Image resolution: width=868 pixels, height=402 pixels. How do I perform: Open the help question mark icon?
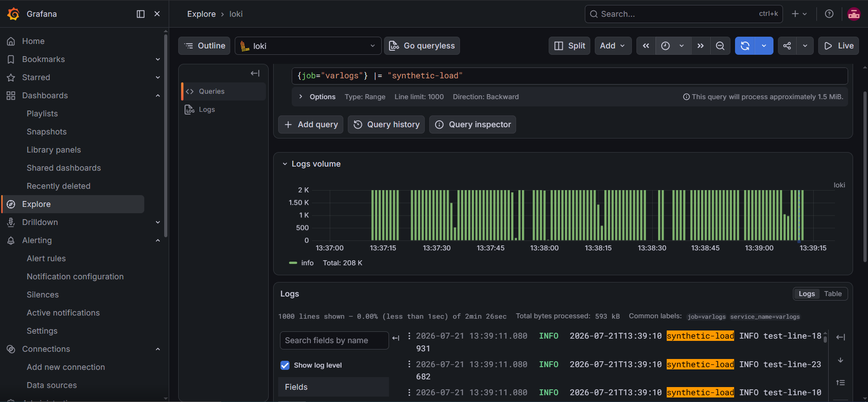tap(829, 14)
